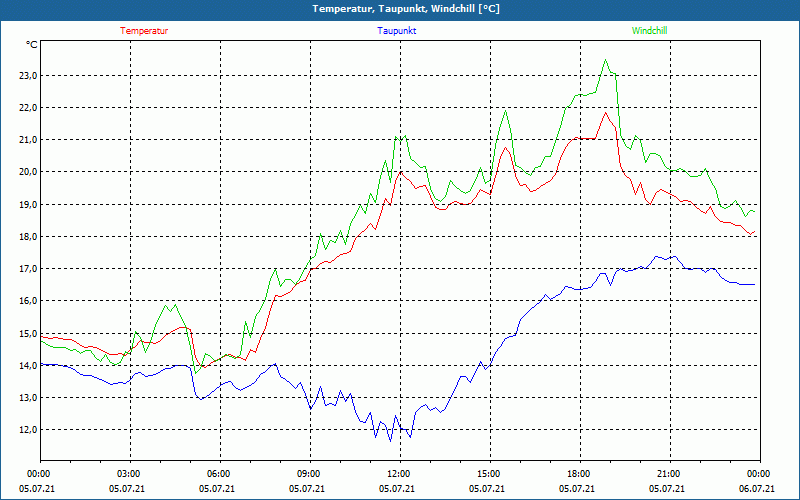Click the green Windchill peak near 19:00
800x500 pixels.
606,60
